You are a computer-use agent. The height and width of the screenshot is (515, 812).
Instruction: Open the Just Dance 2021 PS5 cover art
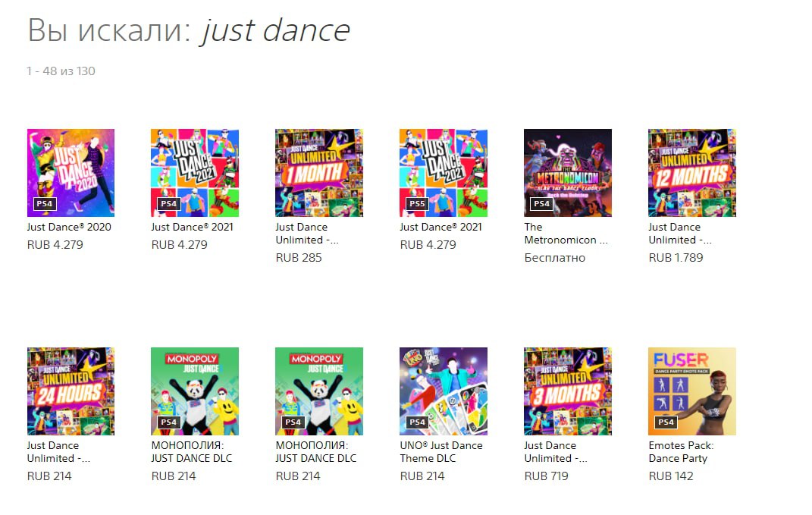[x=444, y=173]
